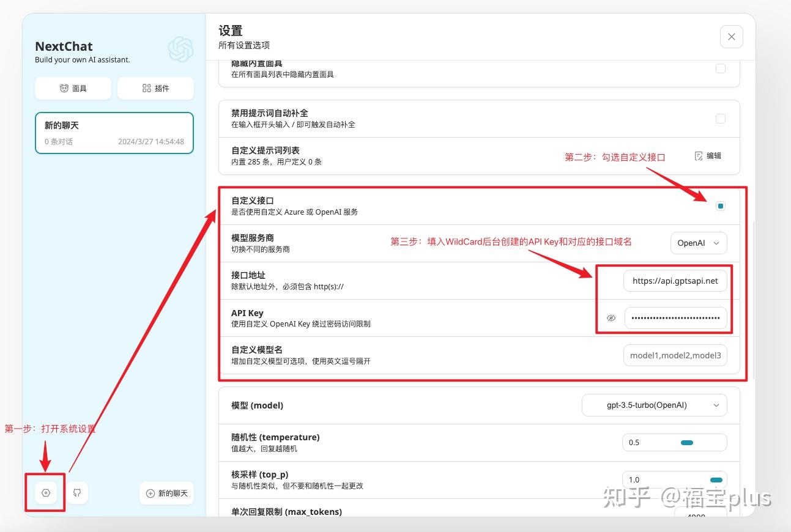Select the 新的聊天 conversation in sidebar
The image size is (791, 532).
pos(114,133)
